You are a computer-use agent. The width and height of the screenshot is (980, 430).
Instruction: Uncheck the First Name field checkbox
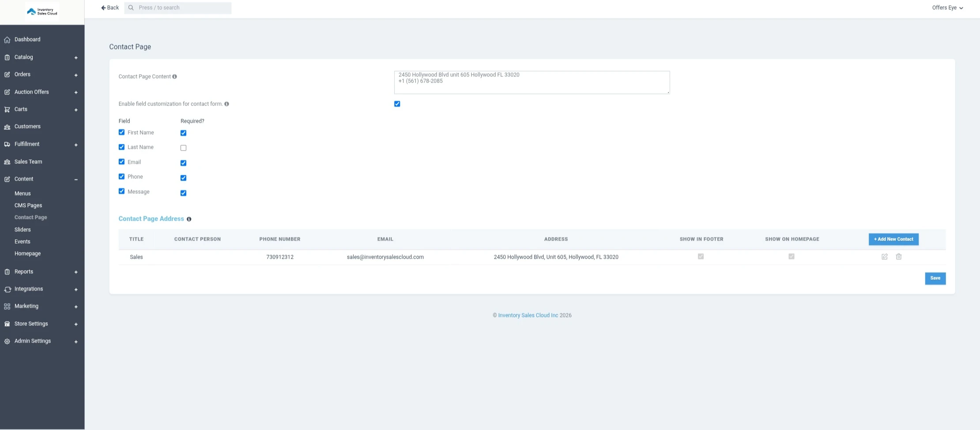(x=121, y=132)
